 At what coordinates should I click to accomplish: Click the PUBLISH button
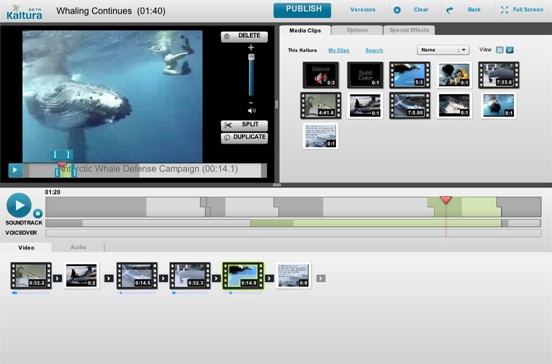302,10
